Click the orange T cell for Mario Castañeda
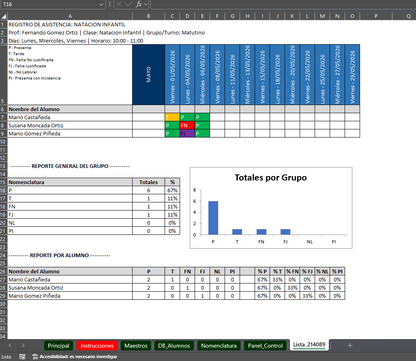Viewport: 416px width, 361px height. [x=172, y=117]
